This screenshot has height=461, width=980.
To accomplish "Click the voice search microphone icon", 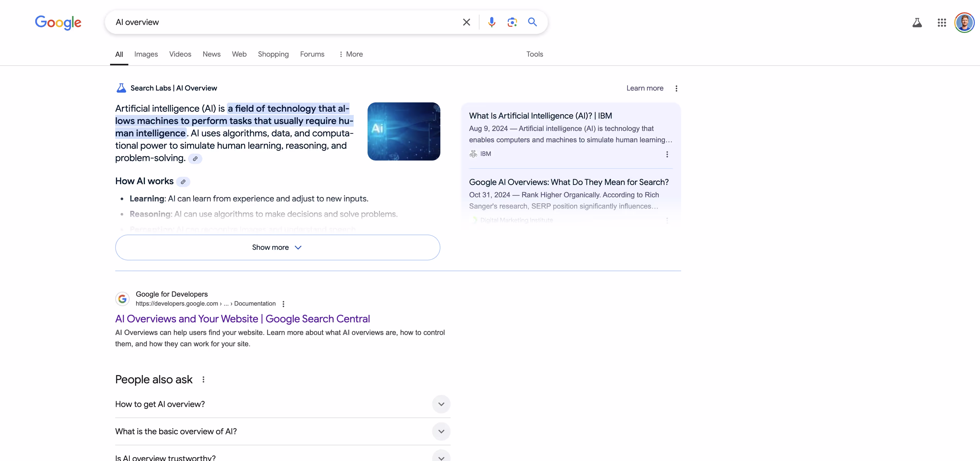I will [x=492, y=22].
